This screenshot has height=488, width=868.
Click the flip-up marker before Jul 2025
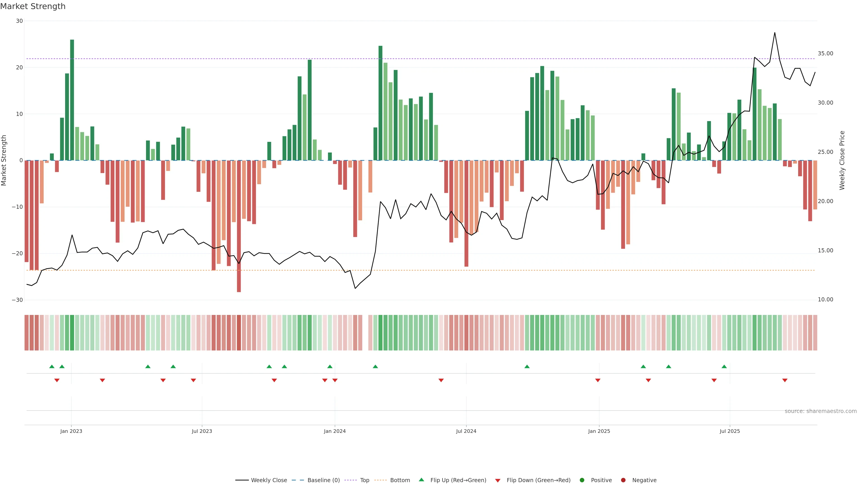point(724,366)
